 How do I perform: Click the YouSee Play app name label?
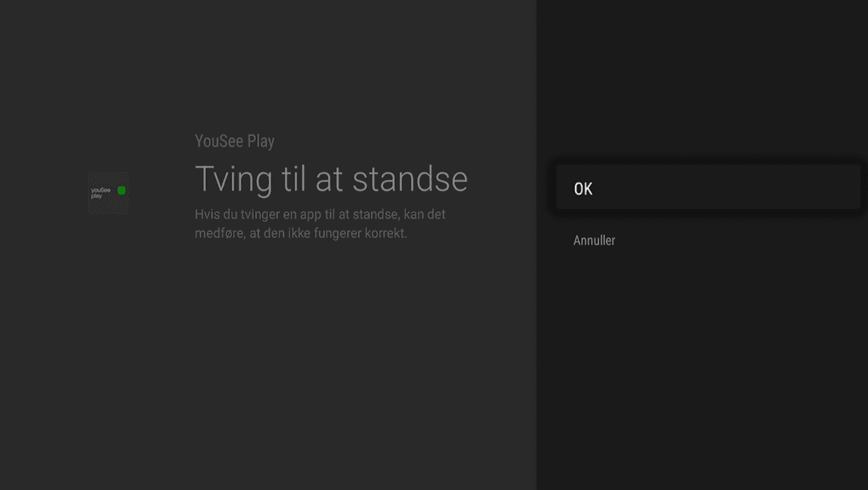tap(234, 140)
